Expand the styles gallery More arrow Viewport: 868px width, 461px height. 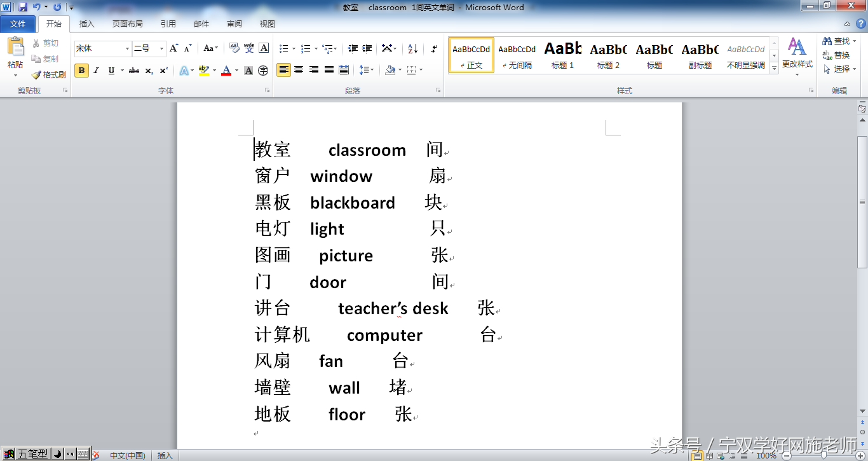click(774, 68)
